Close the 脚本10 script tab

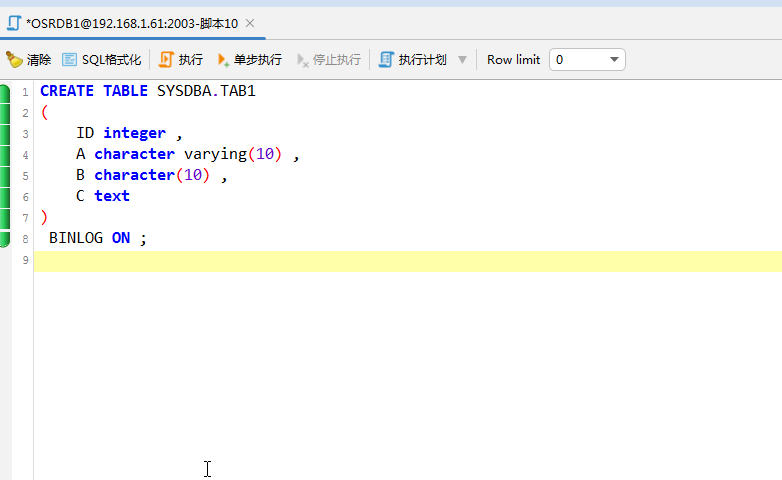250,22
